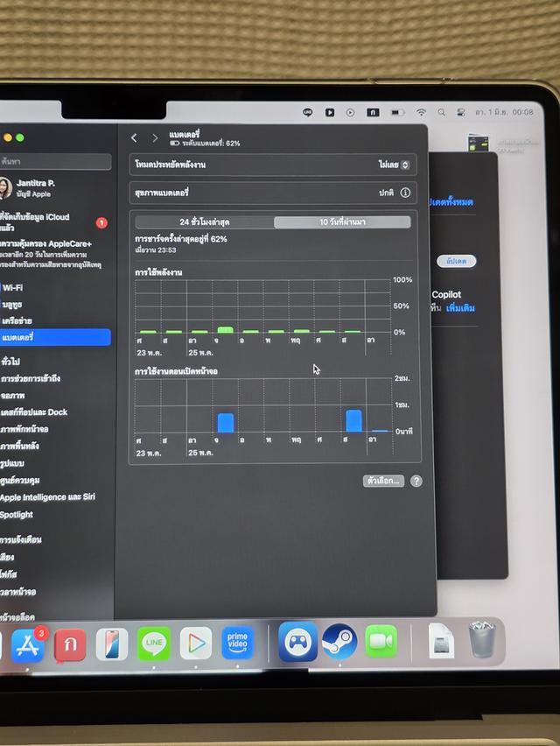Click the square play icon in menu bar

point(330,112)
